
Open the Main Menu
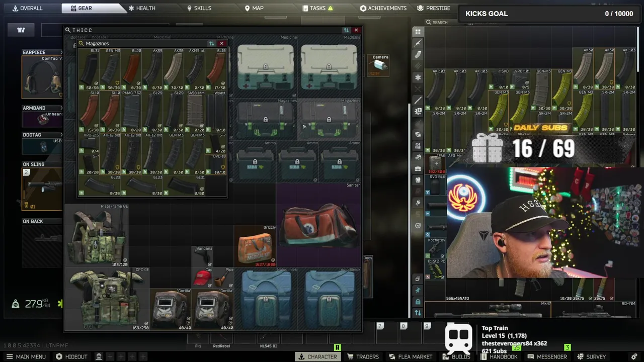tap(26, 356)
